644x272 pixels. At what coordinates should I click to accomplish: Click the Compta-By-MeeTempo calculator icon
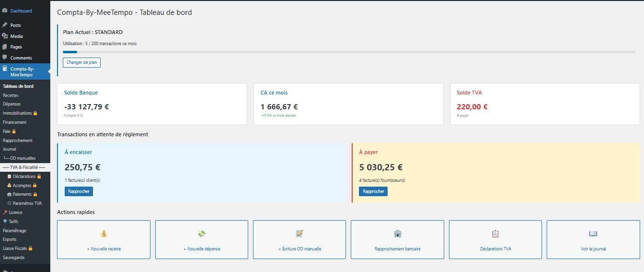coord(5,69)
